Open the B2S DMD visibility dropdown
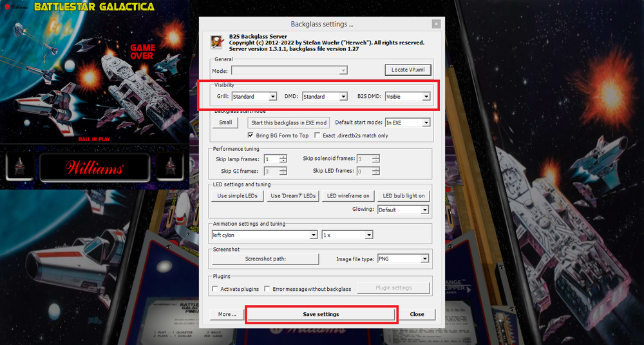 (x=408, y=97)
